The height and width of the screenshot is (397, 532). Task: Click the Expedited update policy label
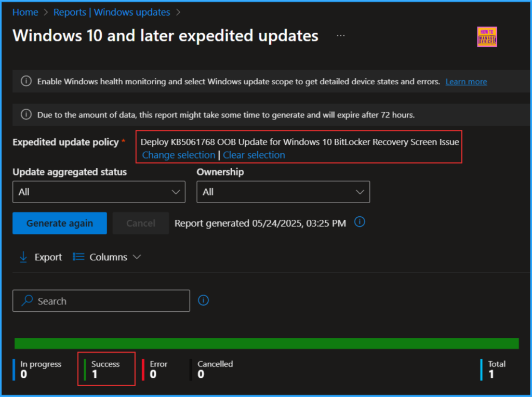(x=65, y=142)
